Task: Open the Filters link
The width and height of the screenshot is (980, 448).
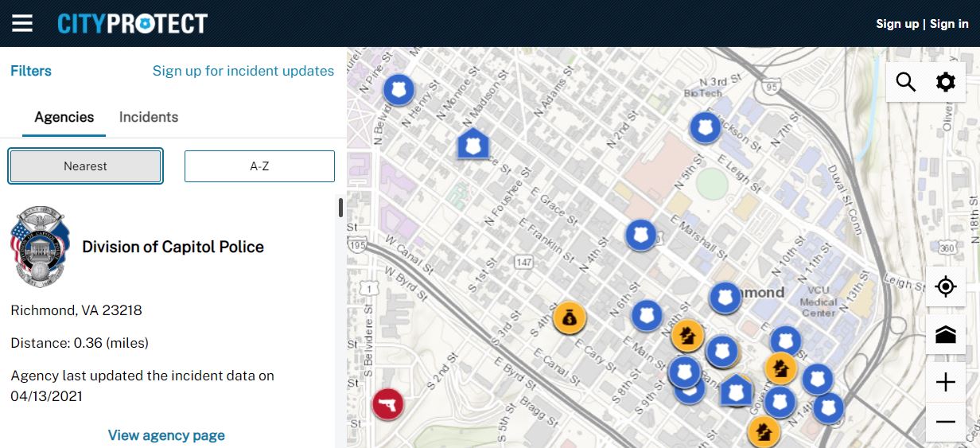Action: [x=31, y=71]
